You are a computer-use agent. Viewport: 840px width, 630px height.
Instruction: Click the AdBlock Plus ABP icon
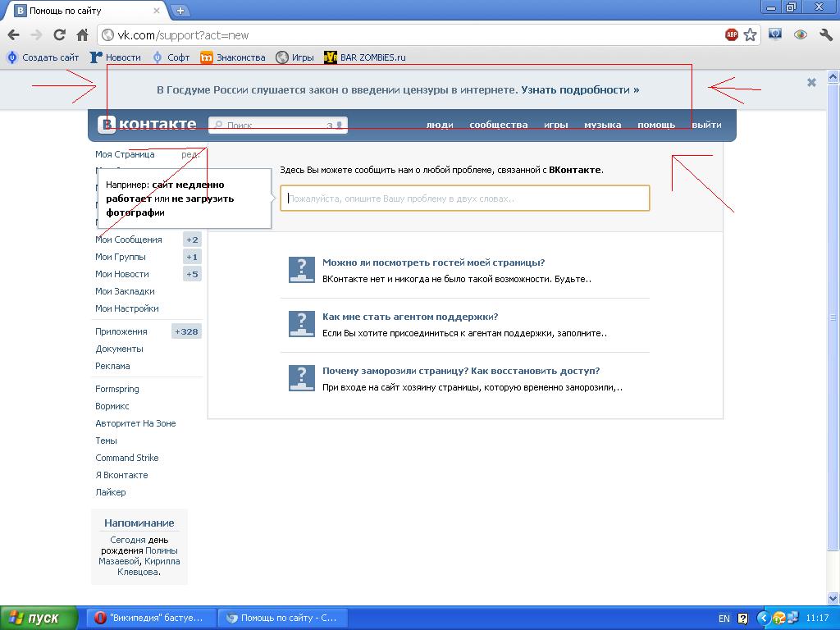click(x=731, y=35)
